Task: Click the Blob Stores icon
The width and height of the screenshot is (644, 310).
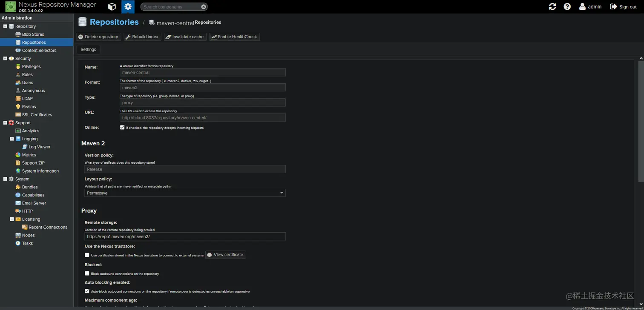Action: [18, 34]
